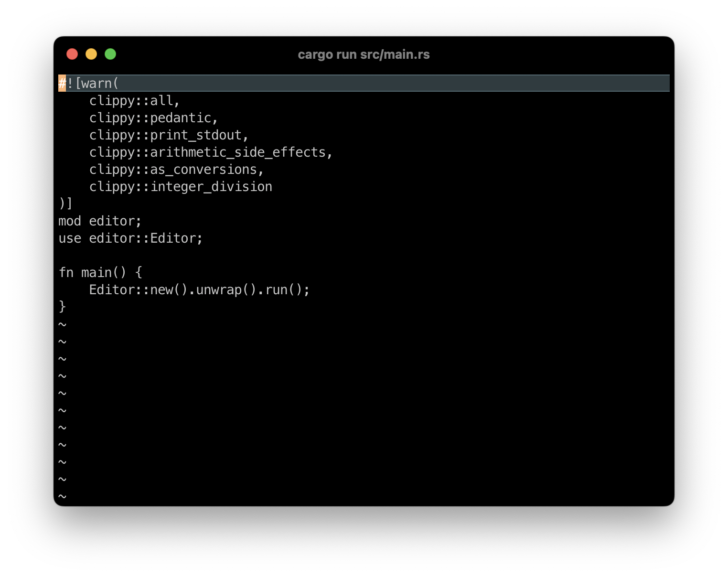Image resolution: width=728 pixels, height=577 pixels.
Task: Click the closing )] line
Action: click(65, 203)
